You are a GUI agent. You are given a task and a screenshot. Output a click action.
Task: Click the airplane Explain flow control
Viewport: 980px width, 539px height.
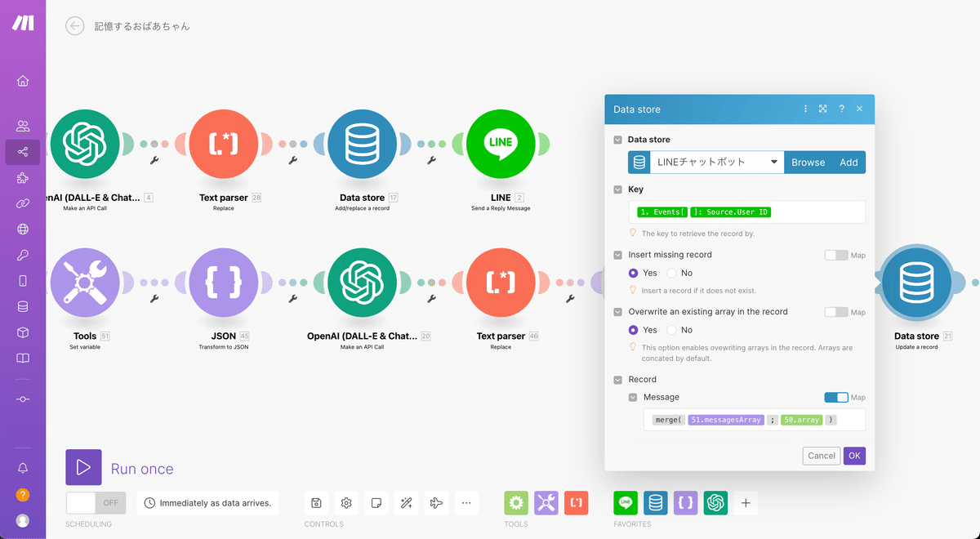[x=436, y=503]
